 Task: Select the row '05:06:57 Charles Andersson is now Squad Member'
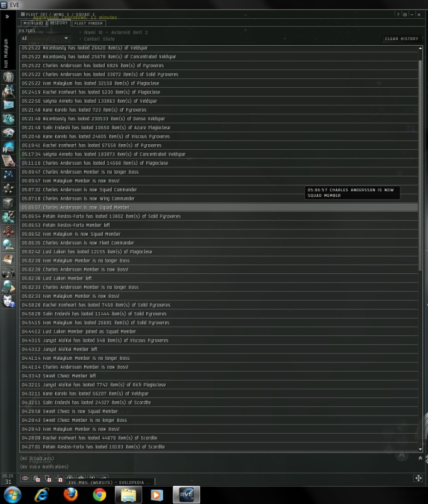click(218, 207)
